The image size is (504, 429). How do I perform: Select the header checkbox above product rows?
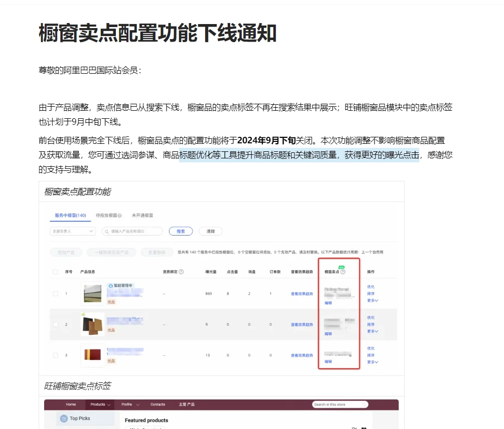55,271
